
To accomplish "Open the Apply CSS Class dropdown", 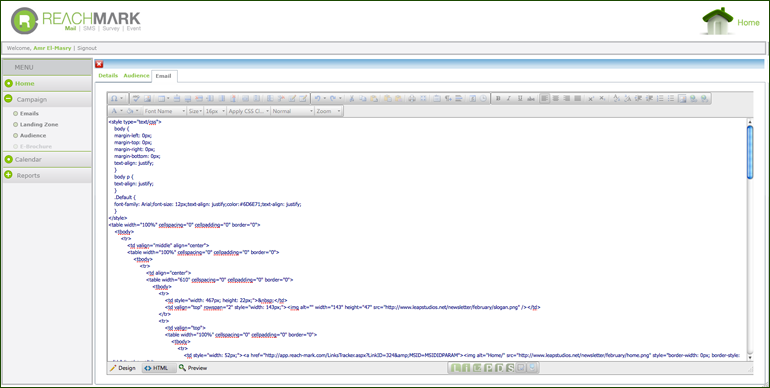I will click(249, 111).
